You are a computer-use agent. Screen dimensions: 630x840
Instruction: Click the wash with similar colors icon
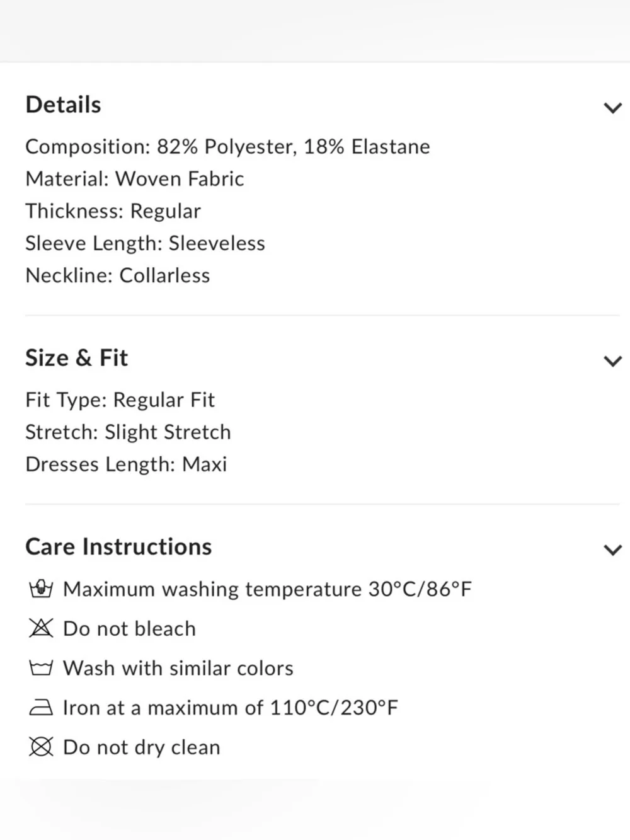pos(41,668)
